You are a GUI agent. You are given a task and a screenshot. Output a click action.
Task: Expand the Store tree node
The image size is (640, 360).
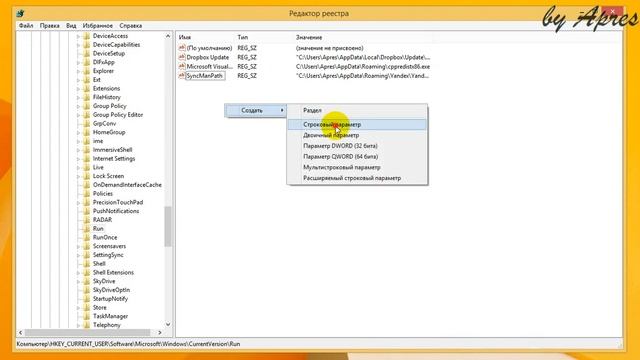click(x=78, y=307)
